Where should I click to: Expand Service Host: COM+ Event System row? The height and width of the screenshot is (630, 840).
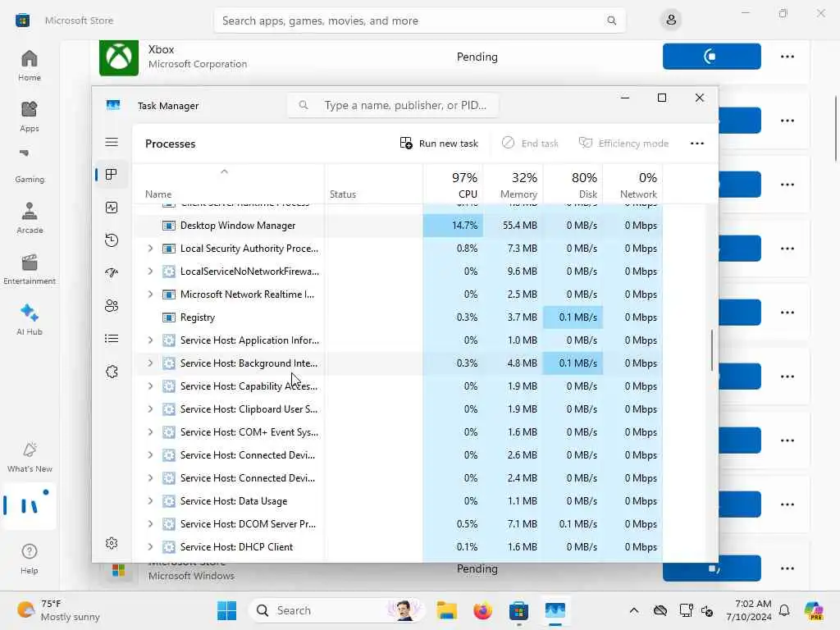(151, 432)
